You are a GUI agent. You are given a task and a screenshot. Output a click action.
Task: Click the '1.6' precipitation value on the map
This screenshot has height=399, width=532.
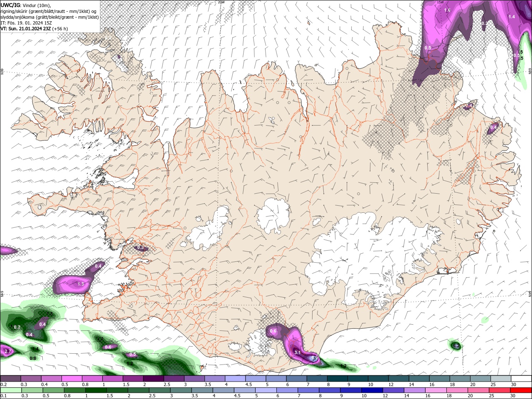447,10
